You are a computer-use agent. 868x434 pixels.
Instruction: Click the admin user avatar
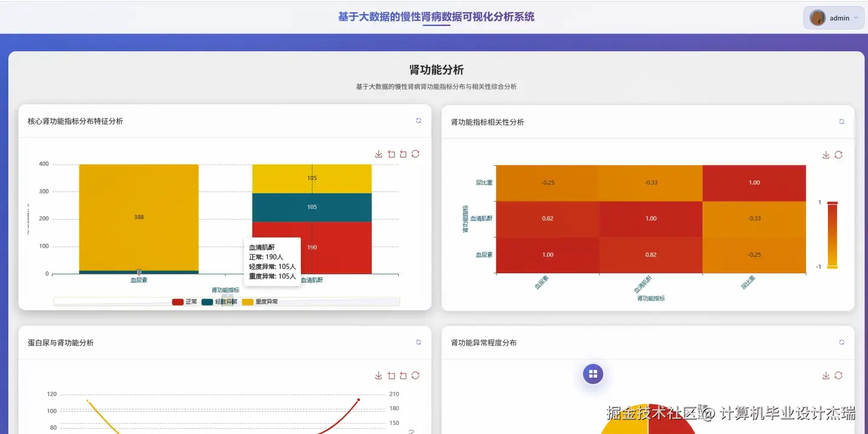point(818,18)
